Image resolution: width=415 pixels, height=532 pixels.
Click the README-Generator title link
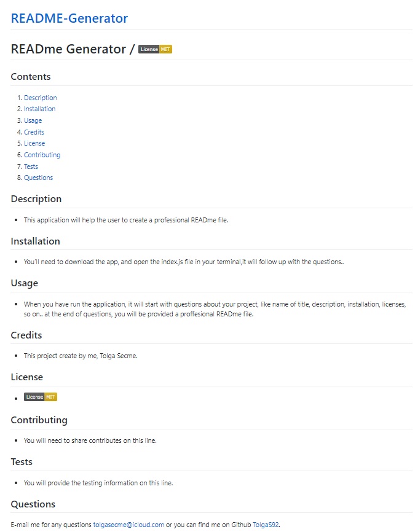(69, 18)
